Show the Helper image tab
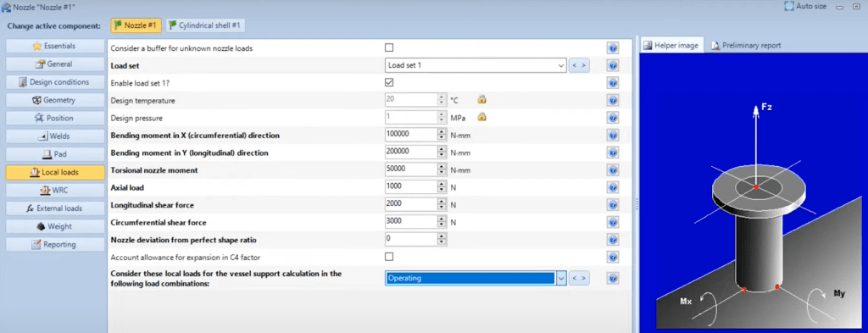Screen dimensions: 868x333 click(x=671, y=46)
